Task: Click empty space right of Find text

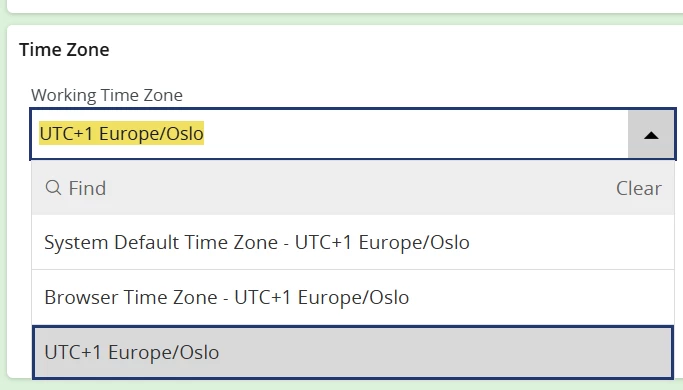Action: 357,188
